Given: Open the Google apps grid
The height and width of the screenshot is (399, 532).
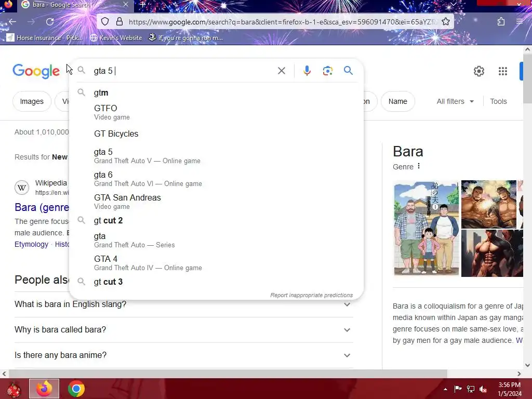Looking at the screenshot, I should [502, 71].
